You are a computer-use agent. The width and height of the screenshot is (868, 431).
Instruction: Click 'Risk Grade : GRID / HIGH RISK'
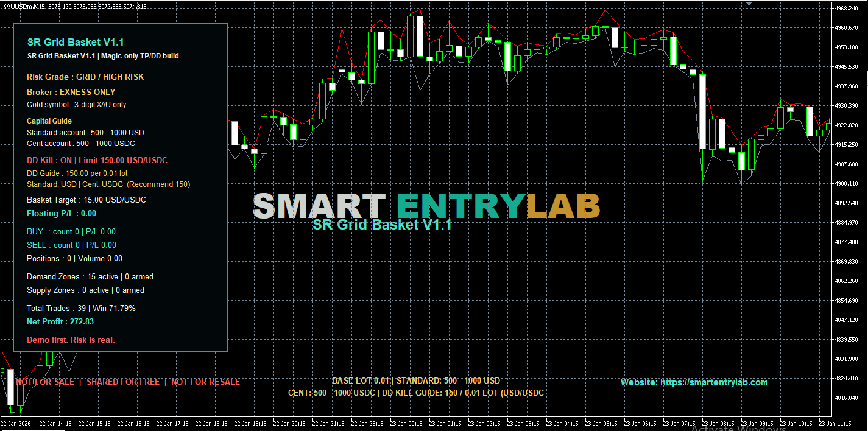(x=85, y=77)
